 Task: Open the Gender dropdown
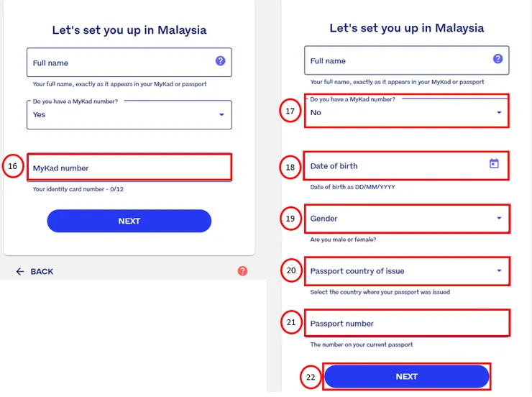(499, 219)
